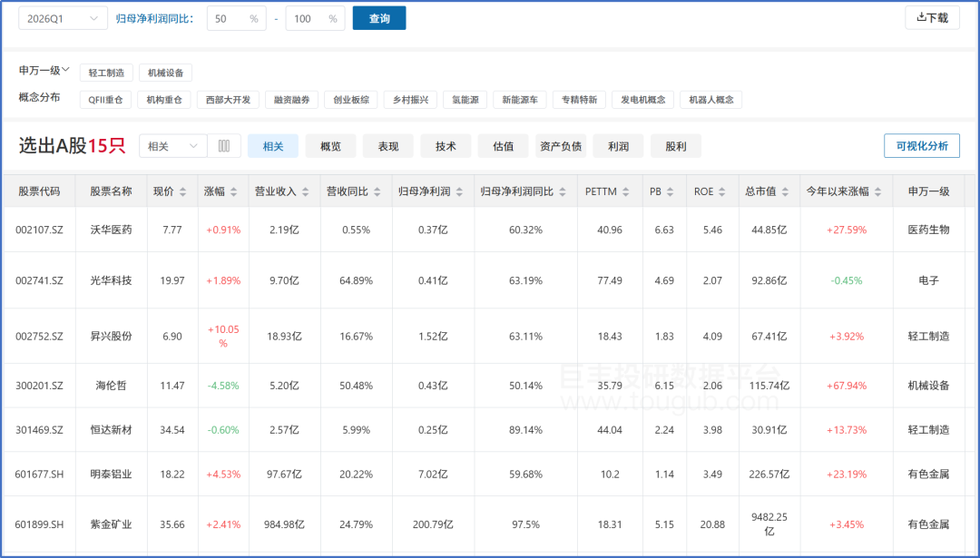Image resolution: width=980 pixels, height=558 pixels.
Task: Open 可视化分析 visual analysis
Action: pyautogui.click(x=921, y=146)
